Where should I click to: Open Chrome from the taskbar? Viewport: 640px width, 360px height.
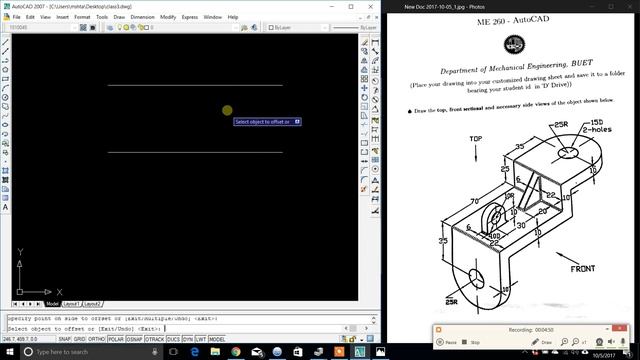coord(236,351)
